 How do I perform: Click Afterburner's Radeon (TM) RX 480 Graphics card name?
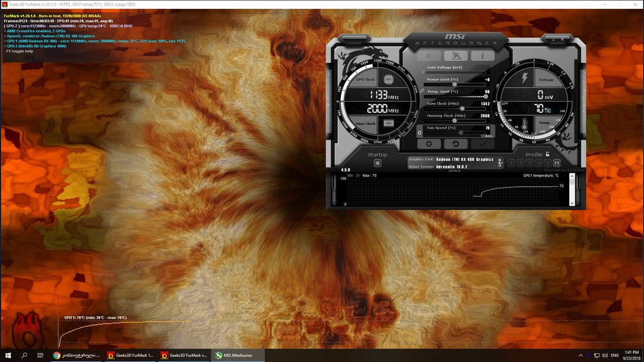point(465,159)
